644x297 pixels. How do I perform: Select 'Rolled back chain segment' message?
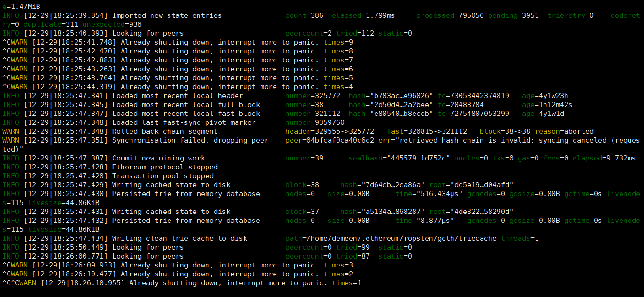pos(165,131)
